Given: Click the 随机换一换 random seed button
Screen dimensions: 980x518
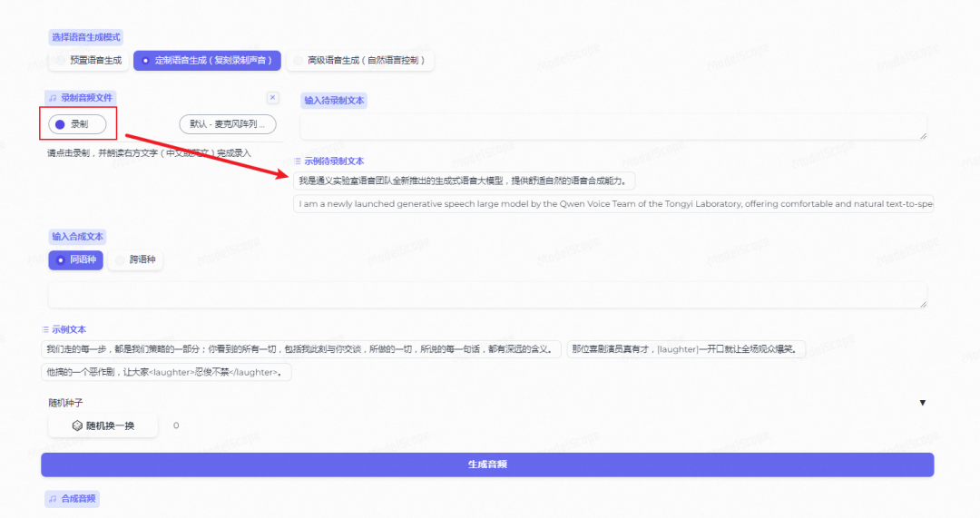Looking at the screenshot, I should tap(103, 425).
